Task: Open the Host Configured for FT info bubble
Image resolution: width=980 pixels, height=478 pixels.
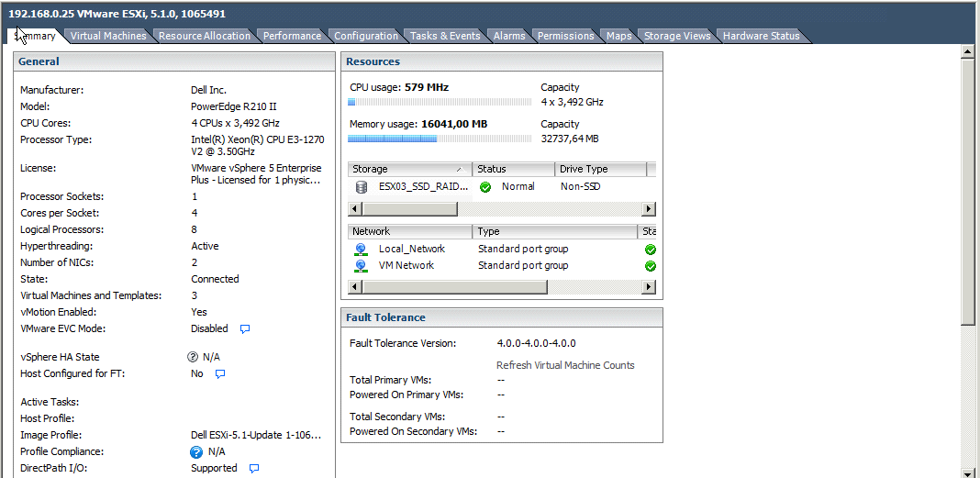Action: click(220, 373)
